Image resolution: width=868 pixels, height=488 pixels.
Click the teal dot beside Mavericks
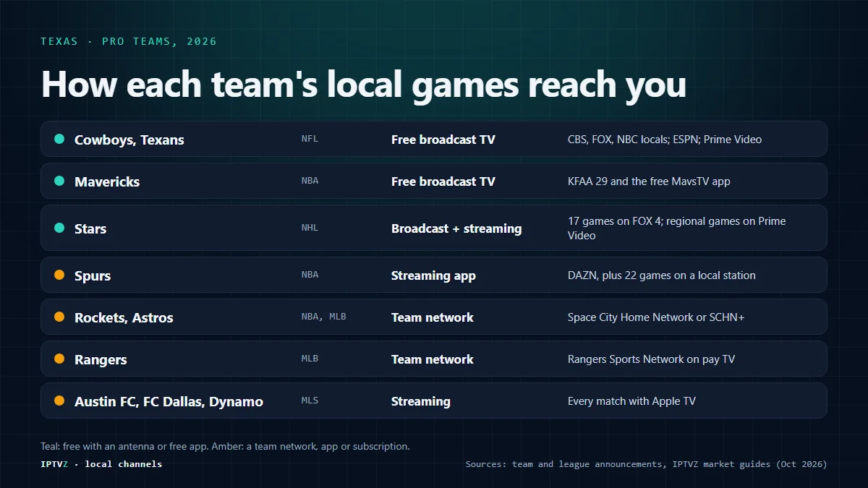[59, 181]
